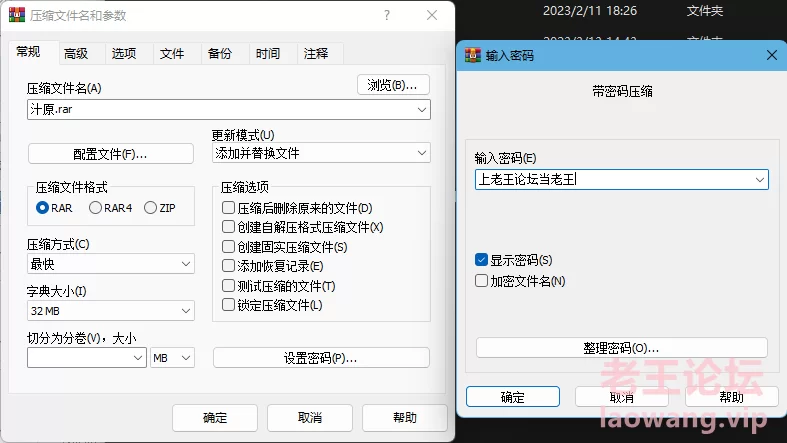787x443 pixels.
Task: Click the 设置密码(P)... button
Action: click(x=321, y=358)
